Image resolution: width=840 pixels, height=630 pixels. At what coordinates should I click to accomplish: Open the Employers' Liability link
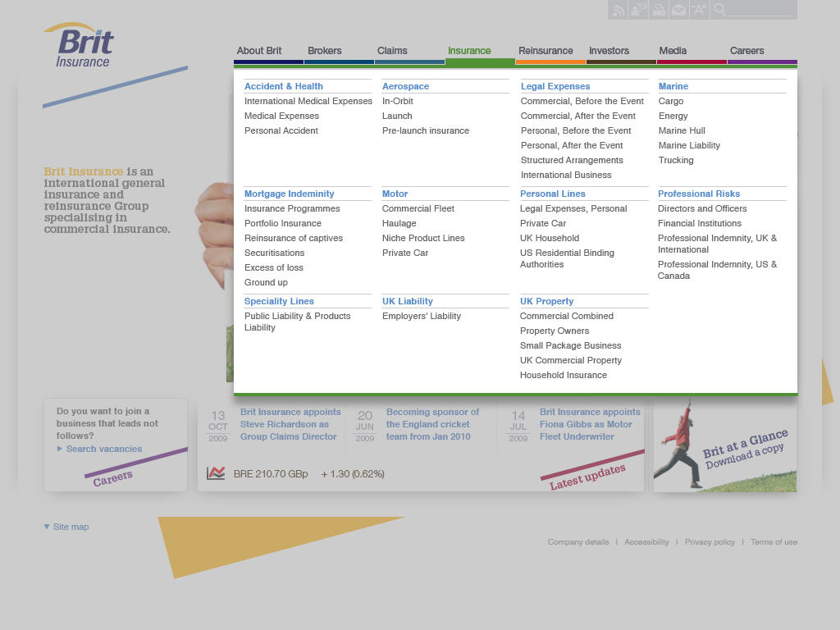422,316
